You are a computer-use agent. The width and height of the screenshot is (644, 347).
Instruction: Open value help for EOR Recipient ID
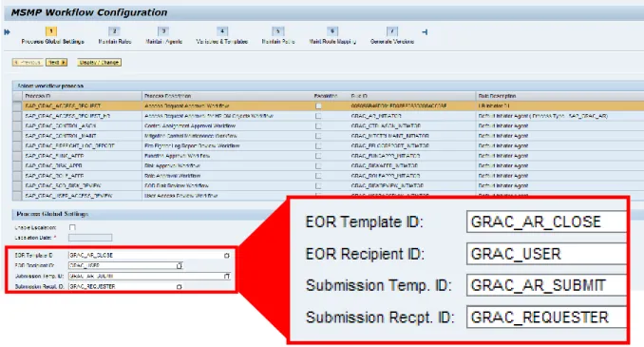tap(180, 265)
